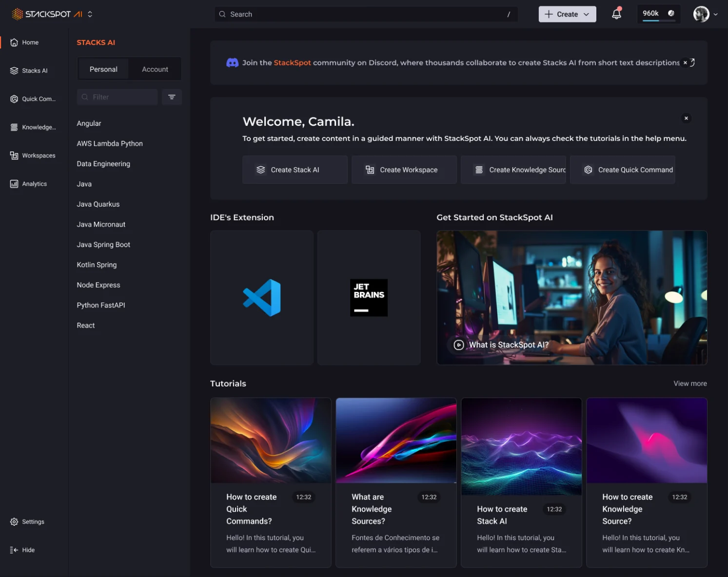
Task: Click the Create Knowledge Source button
Action: coord(513,170)
